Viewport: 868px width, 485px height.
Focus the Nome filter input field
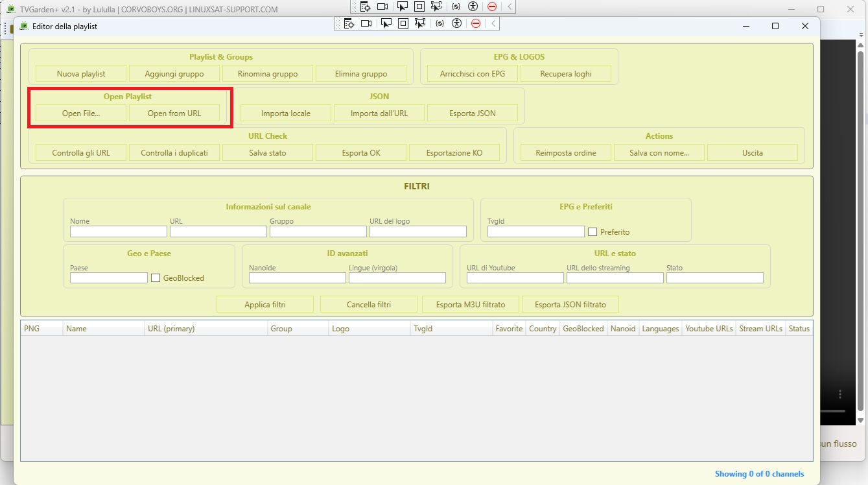click(119, 231)
